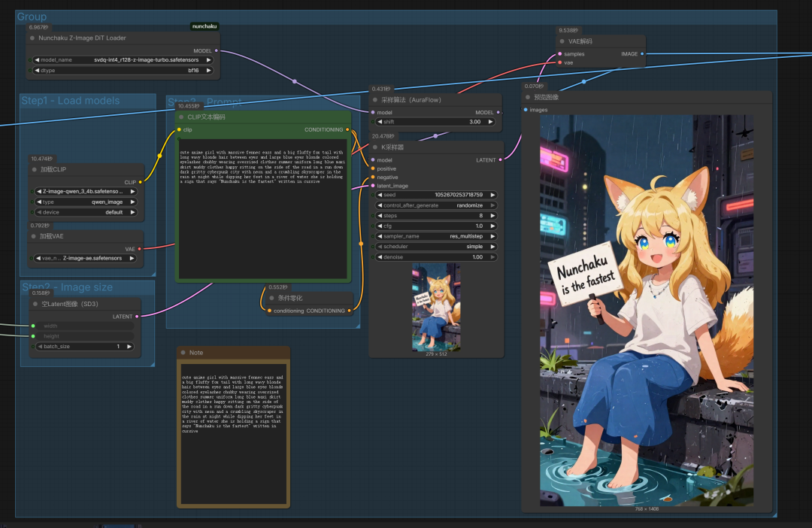Click the vae input socket on VAE解码

tap(560, 62)
